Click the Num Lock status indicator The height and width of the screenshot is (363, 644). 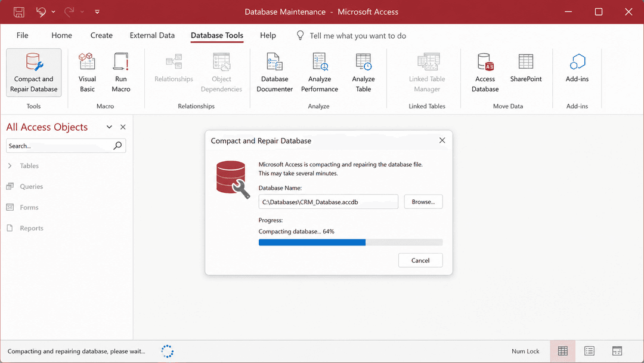(x=525, y=351)
